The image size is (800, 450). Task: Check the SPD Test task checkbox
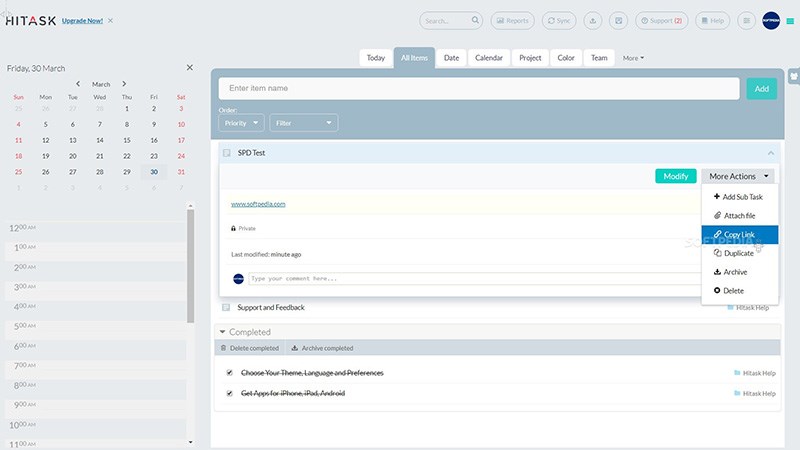[x=227, y=153]
